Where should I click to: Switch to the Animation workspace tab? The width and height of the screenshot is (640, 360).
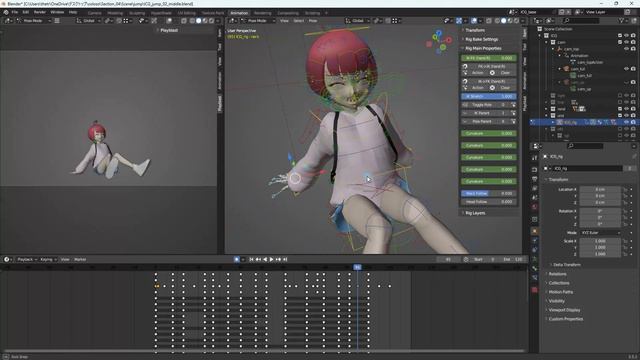(239, 13)
